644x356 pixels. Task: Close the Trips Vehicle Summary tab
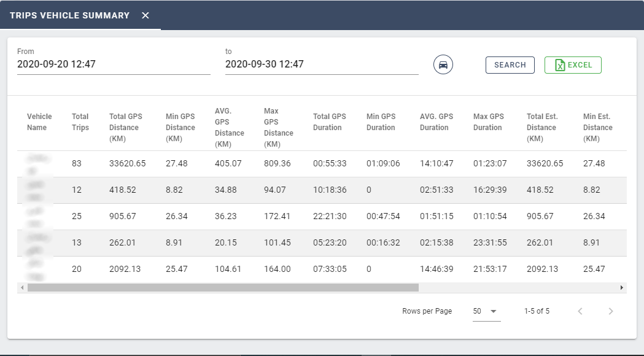pyautogui.click(x=145, y=15)
